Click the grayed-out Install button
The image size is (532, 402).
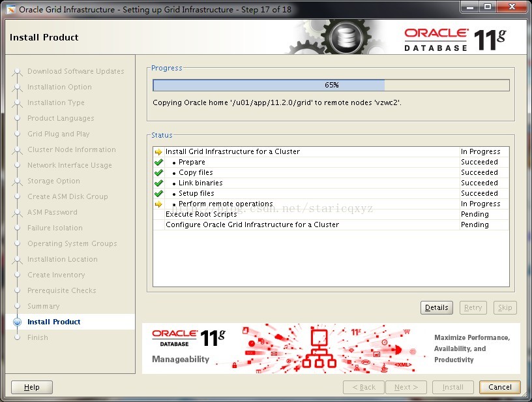[x=452, y=387]
